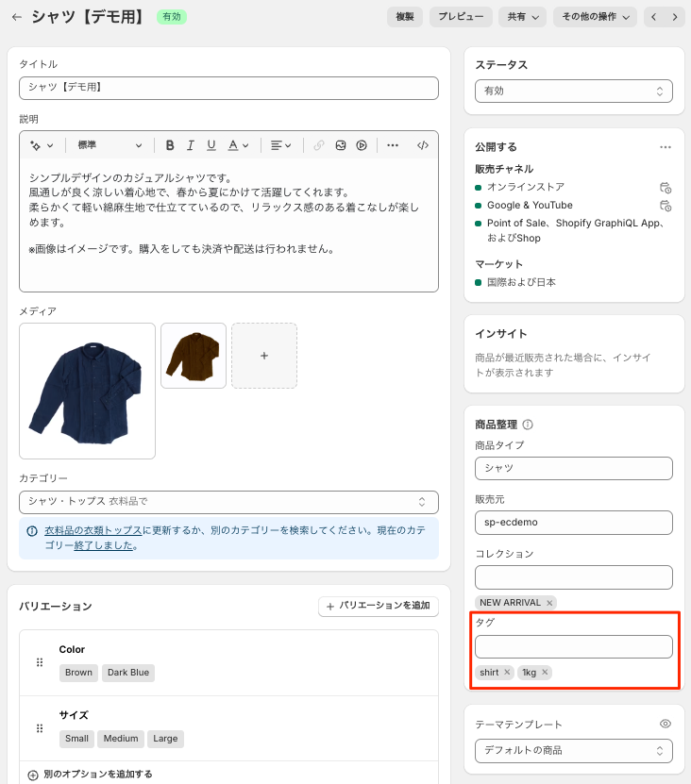691x784 pixels.
Task: Remove the shirt tag
Action: (x=507, y=673)
